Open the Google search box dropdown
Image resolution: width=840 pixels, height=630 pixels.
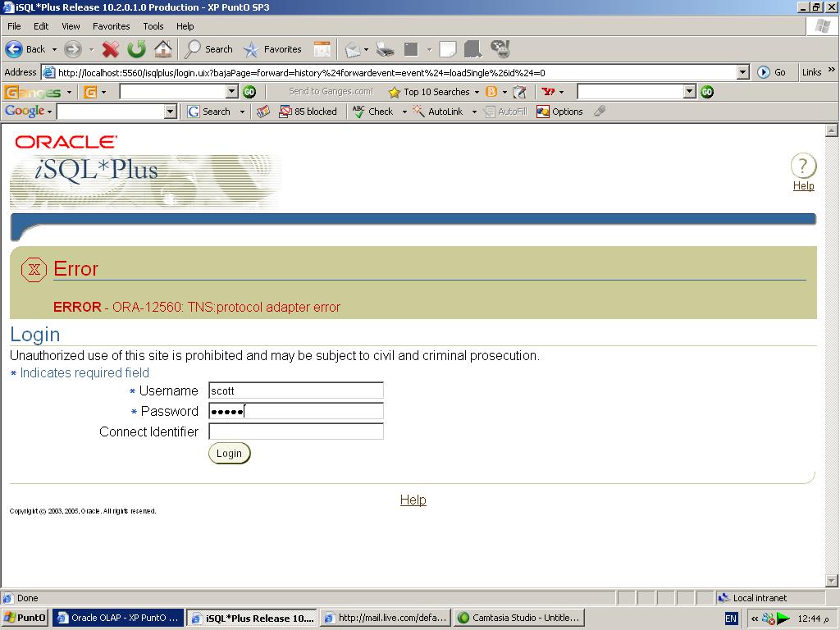(x=171, y=112)
